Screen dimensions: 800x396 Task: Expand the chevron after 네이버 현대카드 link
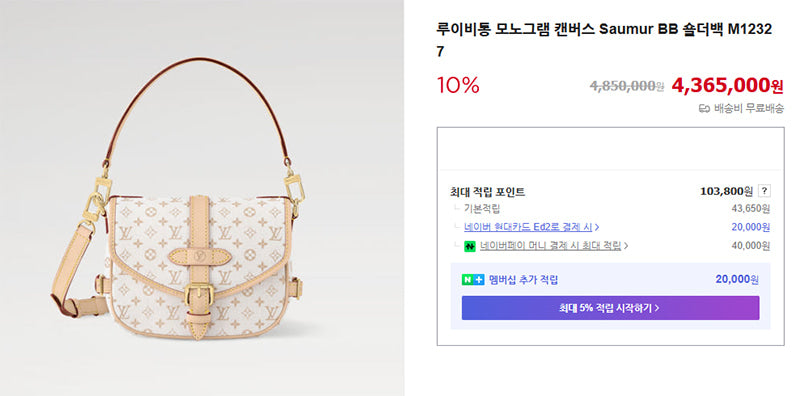597,227
